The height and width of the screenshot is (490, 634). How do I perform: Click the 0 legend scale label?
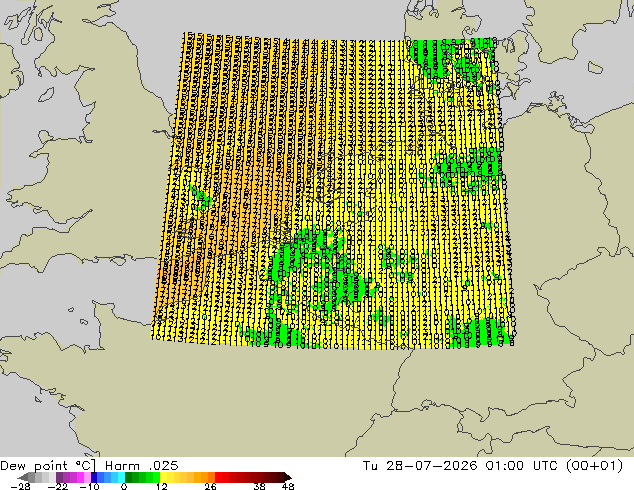[124, 486]
